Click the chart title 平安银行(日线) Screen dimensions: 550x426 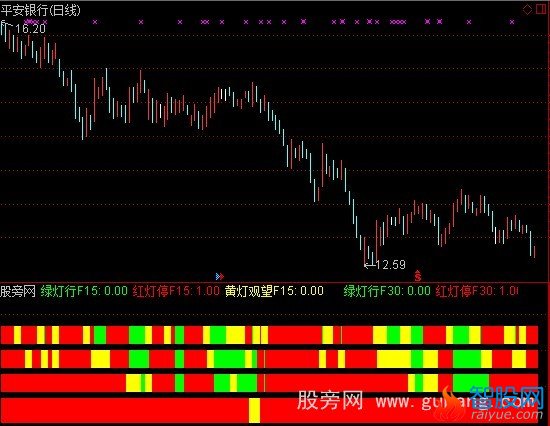(40, 10)
